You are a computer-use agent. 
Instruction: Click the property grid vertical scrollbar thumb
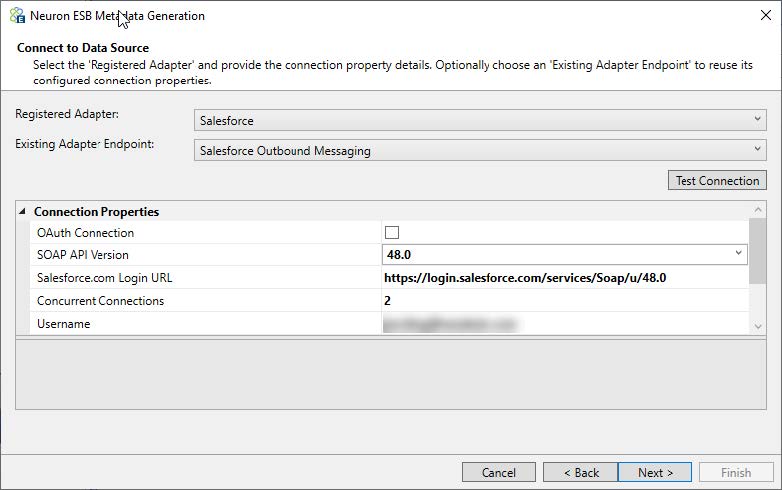click(758, 251)
